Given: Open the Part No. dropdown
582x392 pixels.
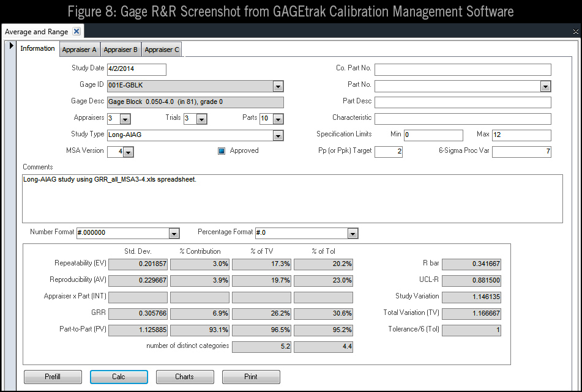Looking at the screenshot, I should pyautogui.click(x=545, y=86).
